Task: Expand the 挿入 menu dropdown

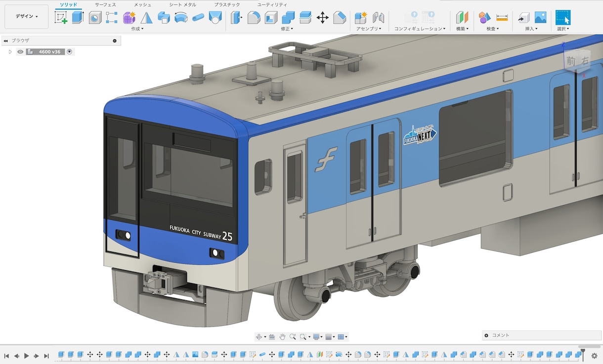Action: [532, 29]
